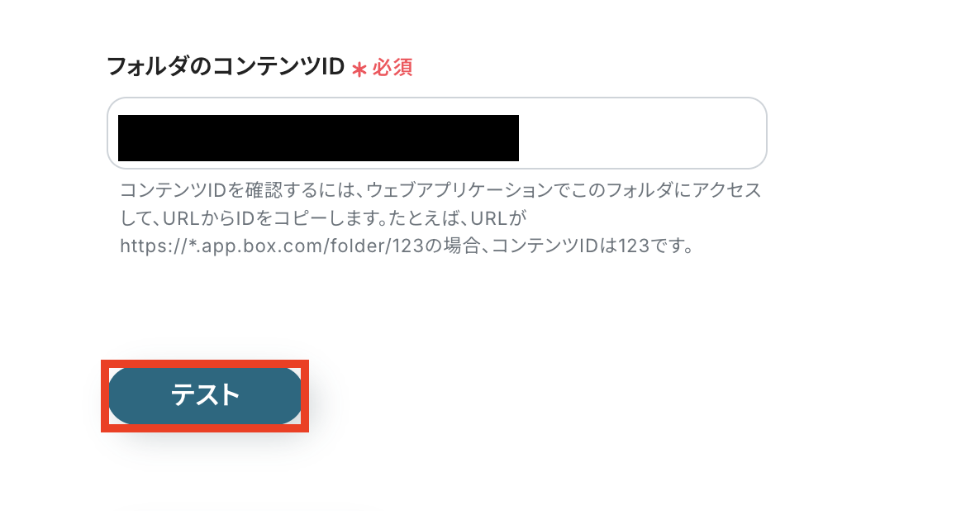Select the blacked-out value inside the input
This screenshot has height=511, width=980.
(318, 138)
